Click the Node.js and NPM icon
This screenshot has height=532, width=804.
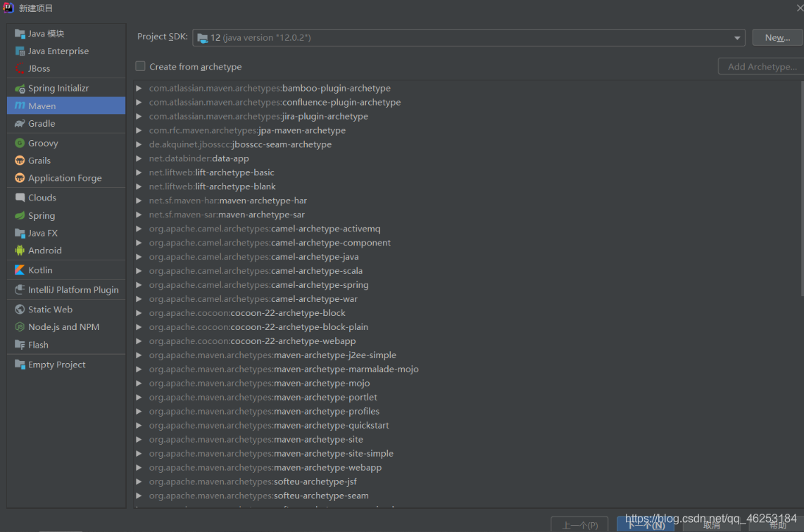20,327
